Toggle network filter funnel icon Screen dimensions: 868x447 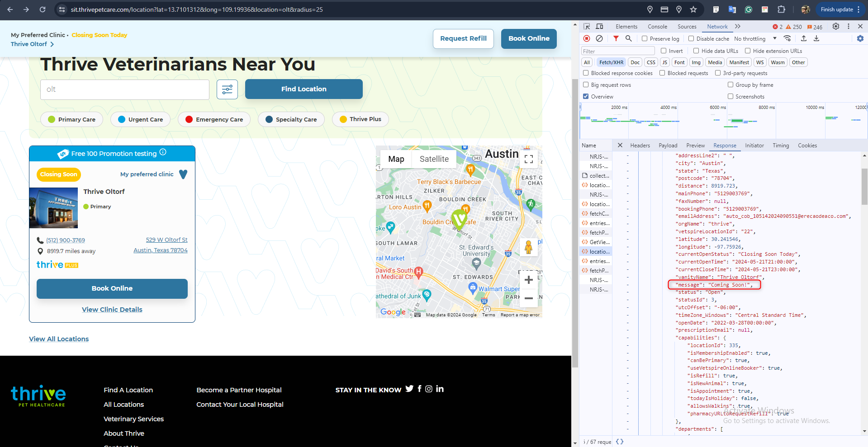(616, 38)
